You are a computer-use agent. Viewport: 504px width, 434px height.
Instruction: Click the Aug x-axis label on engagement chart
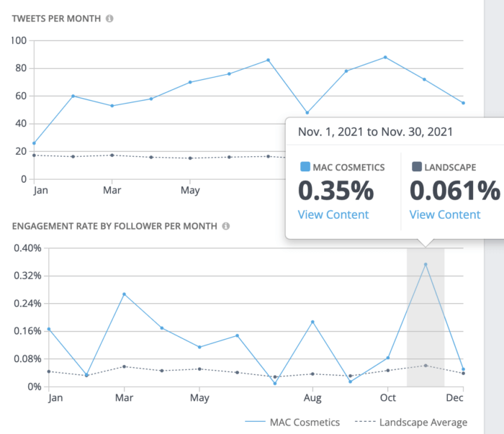tap(312, 398)
